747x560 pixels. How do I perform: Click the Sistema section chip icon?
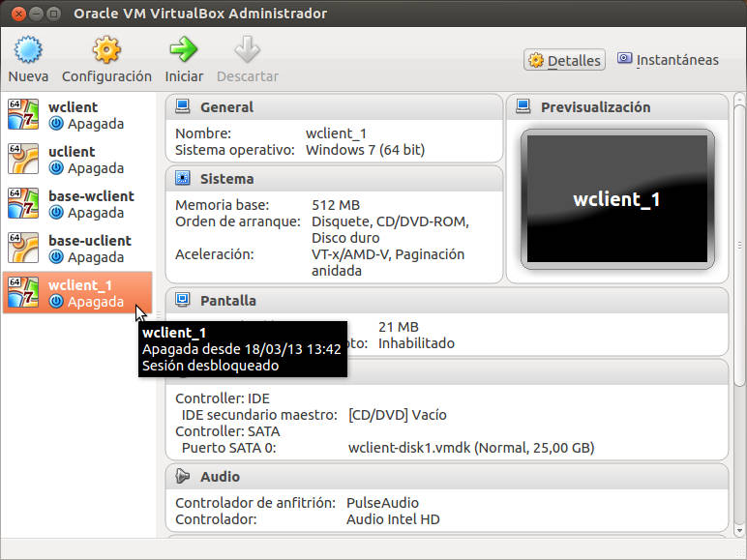(x=183, y=178)
